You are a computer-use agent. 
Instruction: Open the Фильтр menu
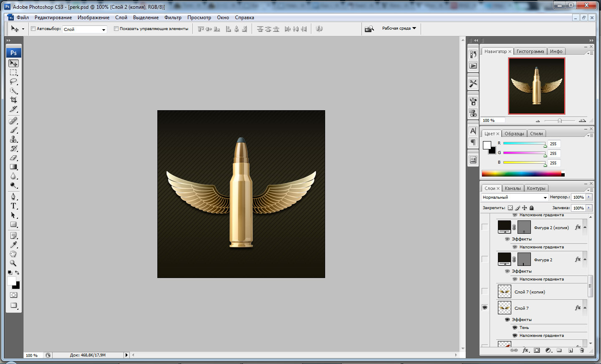click(x=173, y=18)
